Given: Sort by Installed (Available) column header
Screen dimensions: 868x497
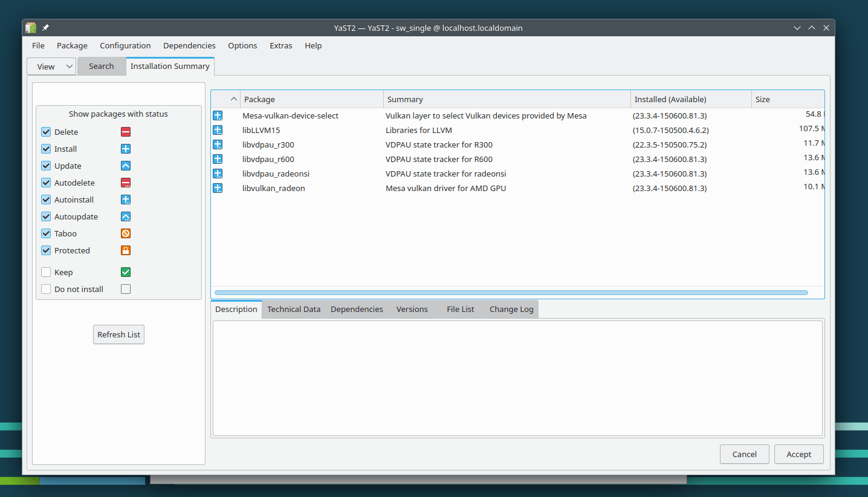Looking at the screenshot, I should pos(691,99).
